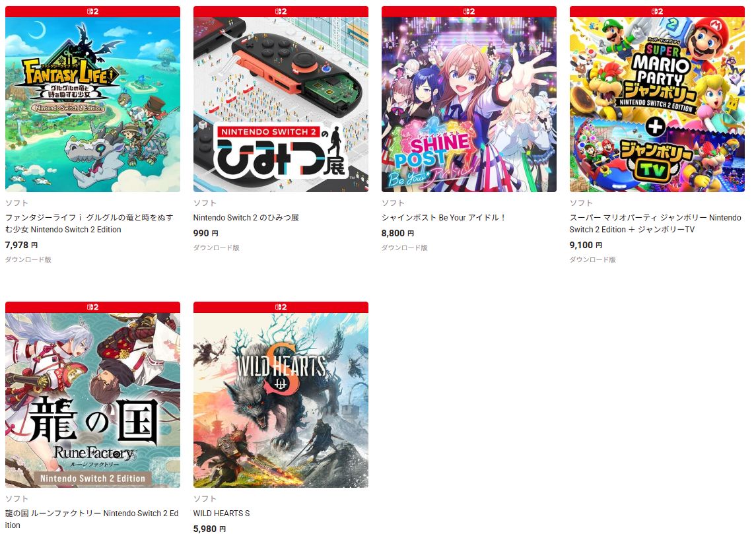Open Nintendo Switch 2 のひみつ展 title link

click(x=246, y=218)
